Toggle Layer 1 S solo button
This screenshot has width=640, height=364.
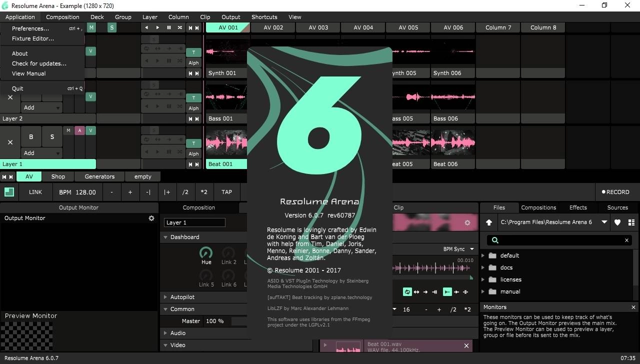52,136
